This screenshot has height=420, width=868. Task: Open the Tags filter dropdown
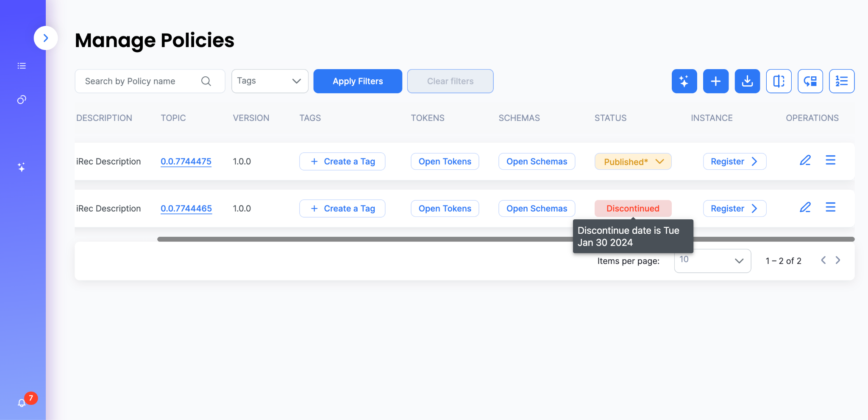coord(270,81)
